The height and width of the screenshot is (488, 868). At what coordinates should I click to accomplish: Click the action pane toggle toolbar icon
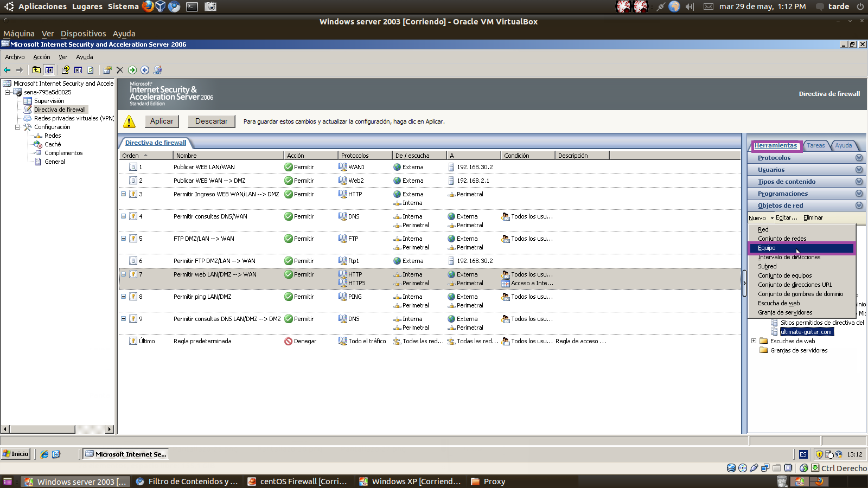pos(78,70)
